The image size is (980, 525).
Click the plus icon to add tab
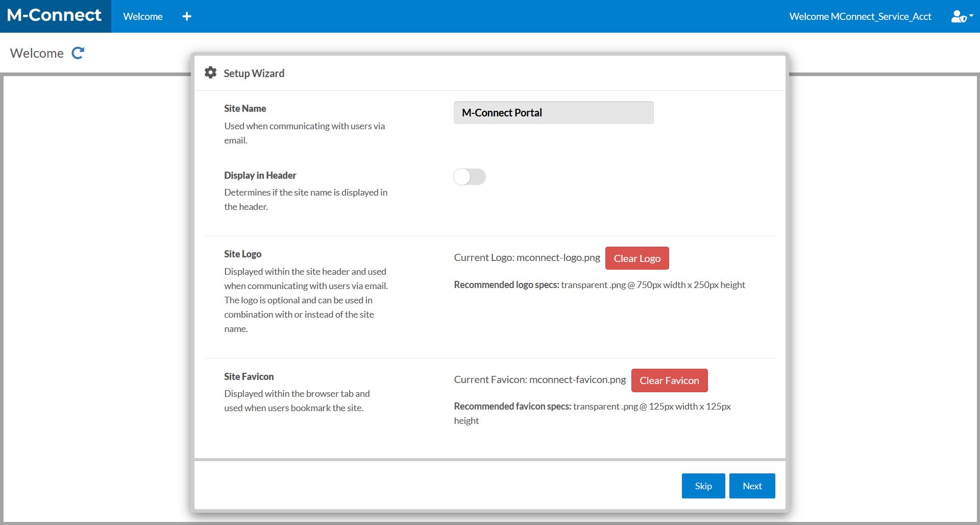[187, 16]
